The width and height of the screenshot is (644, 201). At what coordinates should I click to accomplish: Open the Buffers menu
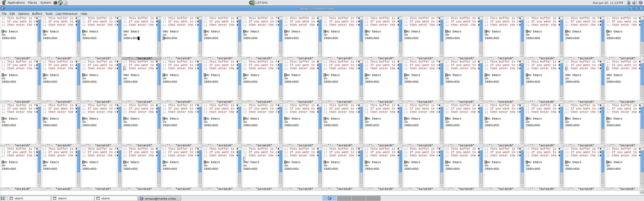(37, 14)
